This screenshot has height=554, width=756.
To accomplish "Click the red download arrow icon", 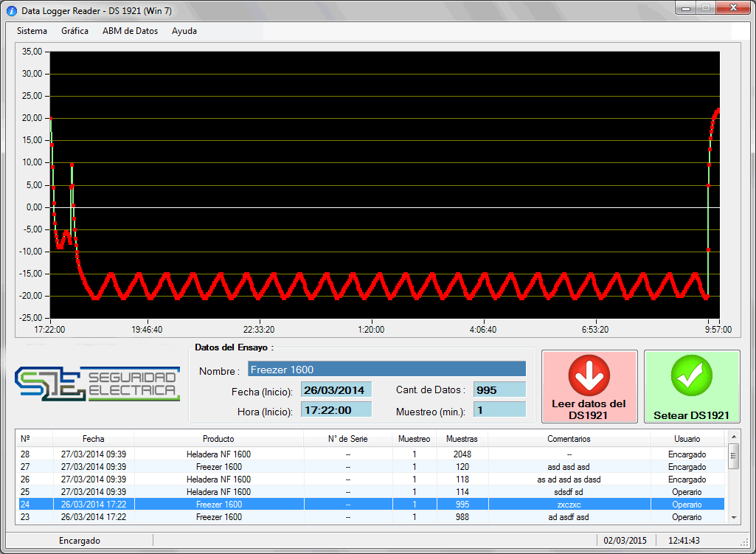I will 589,375.
